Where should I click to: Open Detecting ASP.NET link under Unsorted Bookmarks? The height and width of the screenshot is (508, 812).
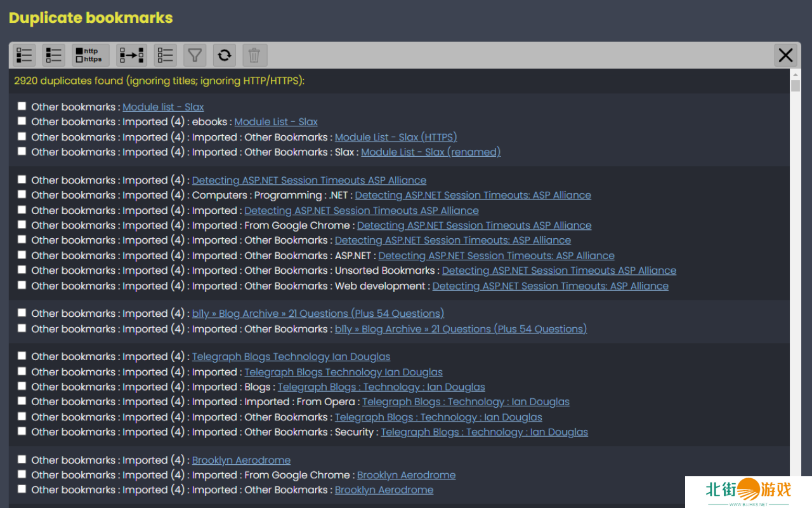click(x=559, y=271)
